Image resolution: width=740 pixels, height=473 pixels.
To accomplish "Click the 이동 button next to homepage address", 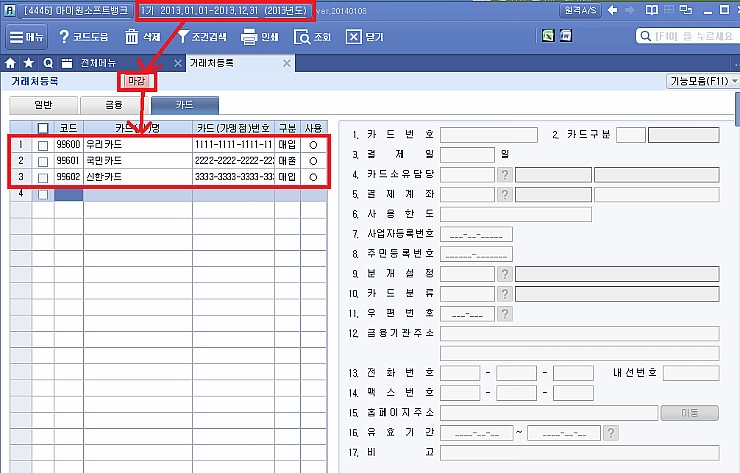I will [691, 413].
